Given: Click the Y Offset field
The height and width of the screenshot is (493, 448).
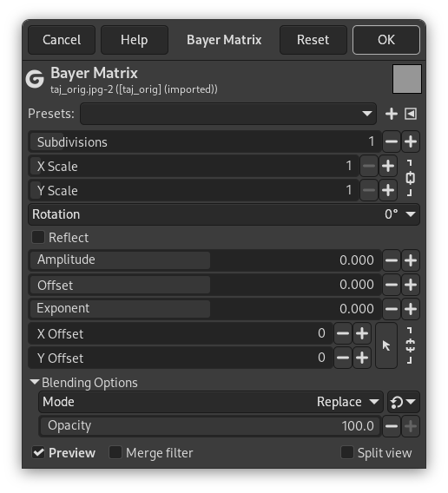Looking at the screenshot, I should tap(181, 358).
